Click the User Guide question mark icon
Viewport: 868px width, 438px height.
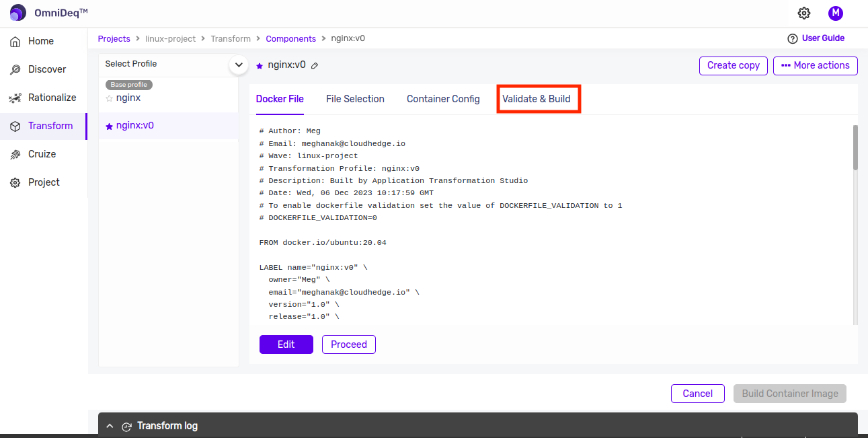(793, 38)
